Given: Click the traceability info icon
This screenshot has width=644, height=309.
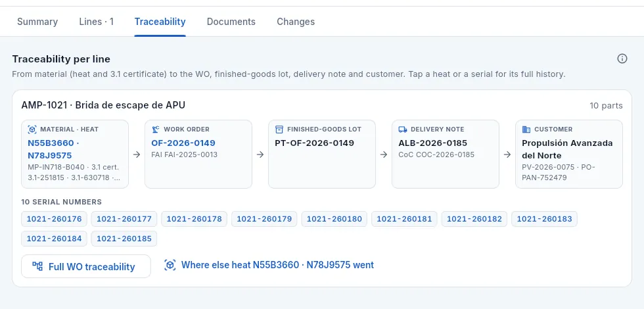Looking at the screenshot, I should (622, 59).
